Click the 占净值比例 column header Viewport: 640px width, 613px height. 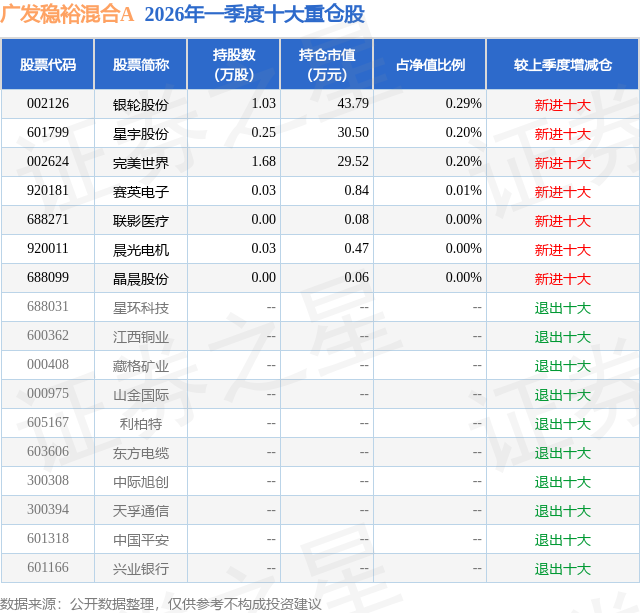click(x=430, y=64)
